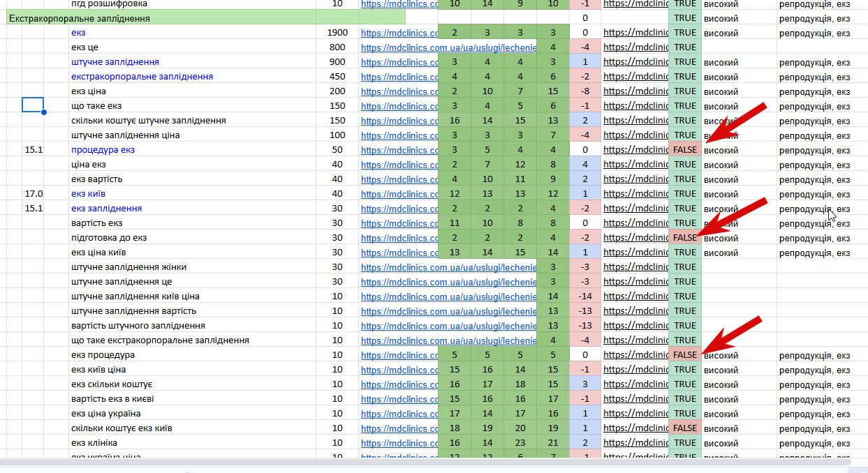Select the 'скільки коштує екз київ' cell
The height and width of the screenshot is (473, 868).
[x=193, y=428]
